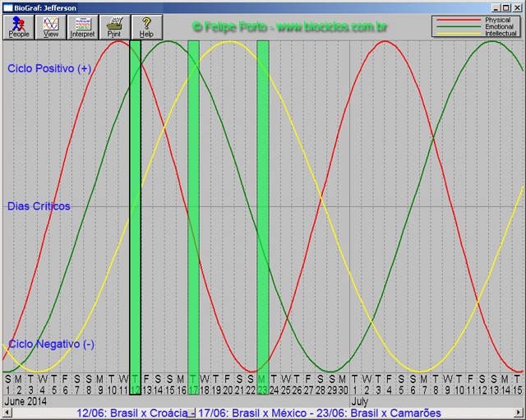Click the Physical red legend line
The image size is (526, 420).
[x=459, y=20]
